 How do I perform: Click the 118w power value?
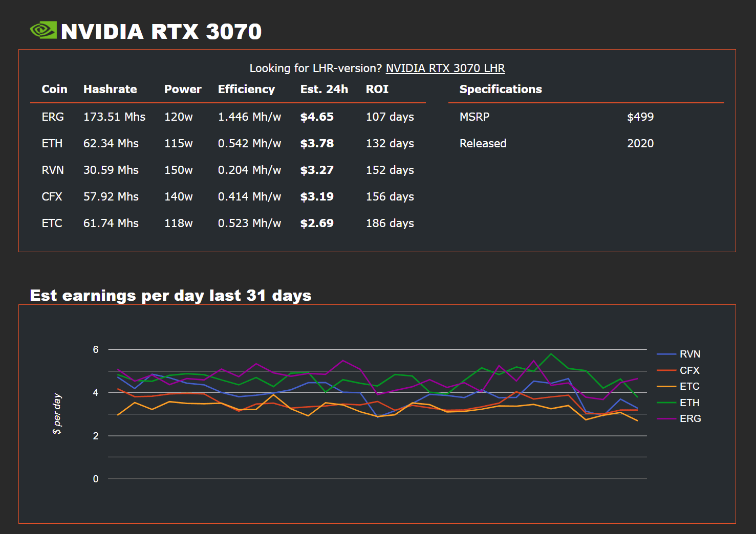point(179,223)
